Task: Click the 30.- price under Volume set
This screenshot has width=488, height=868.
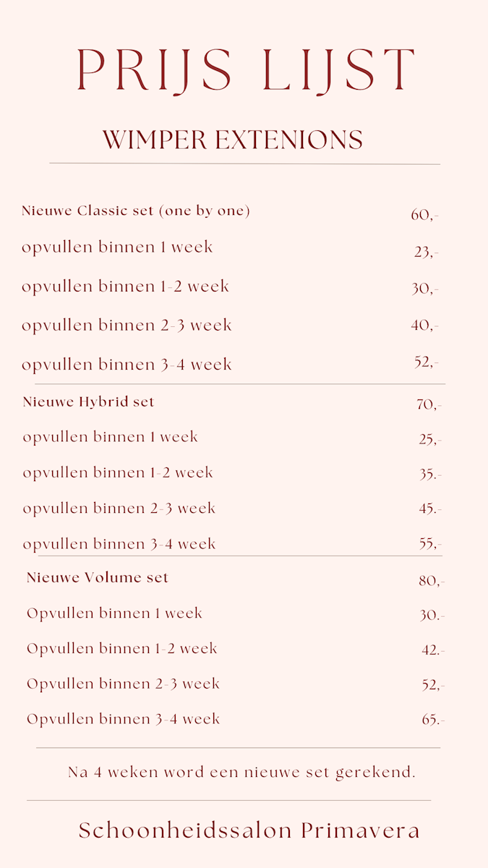Action: tap(432, 616)
